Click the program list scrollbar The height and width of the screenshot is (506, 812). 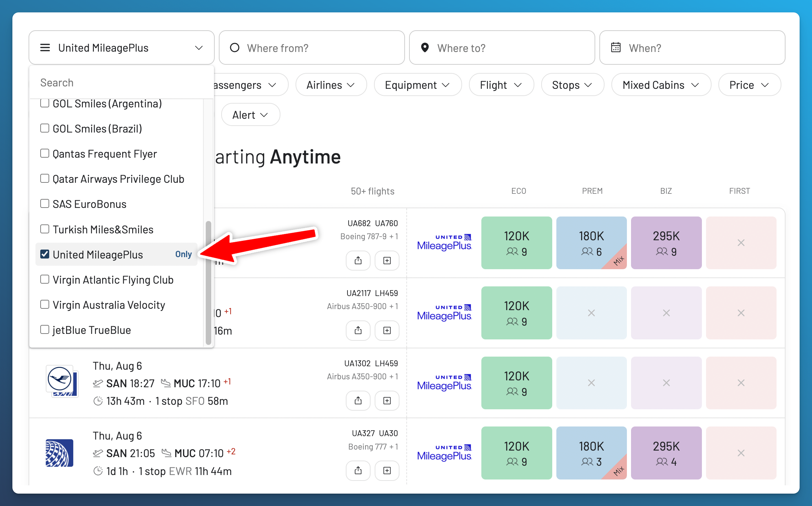tap(208, 282)
